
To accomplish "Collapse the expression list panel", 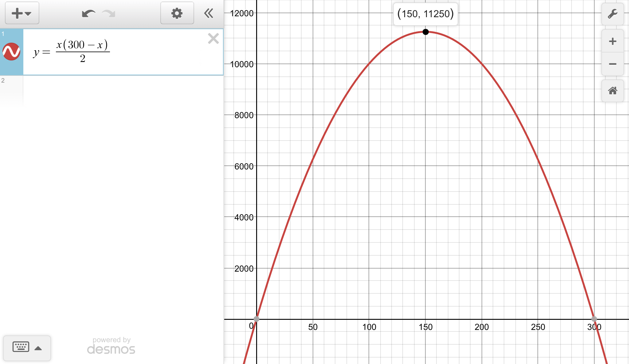I will 209,13.
